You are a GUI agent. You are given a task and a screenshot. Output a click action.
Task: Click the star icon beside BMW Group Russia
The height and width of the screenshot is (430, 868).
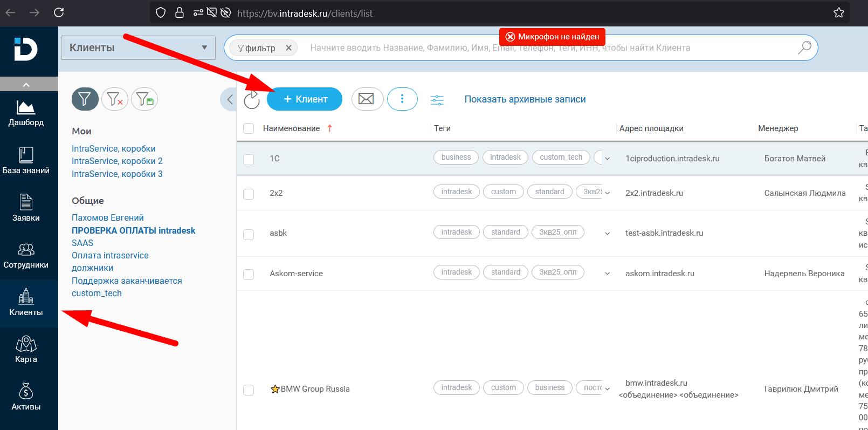(275, 389)
